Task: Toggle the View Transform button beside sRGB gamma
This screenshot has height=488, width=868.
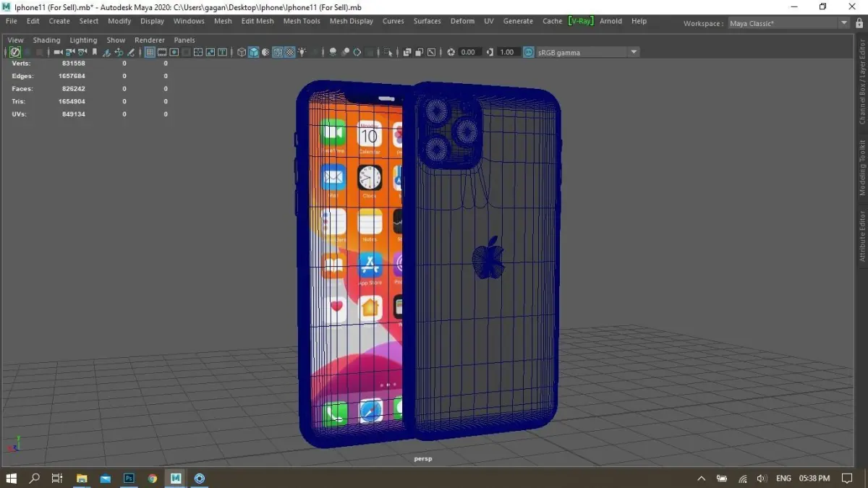Action: click(x=529, y=52)
